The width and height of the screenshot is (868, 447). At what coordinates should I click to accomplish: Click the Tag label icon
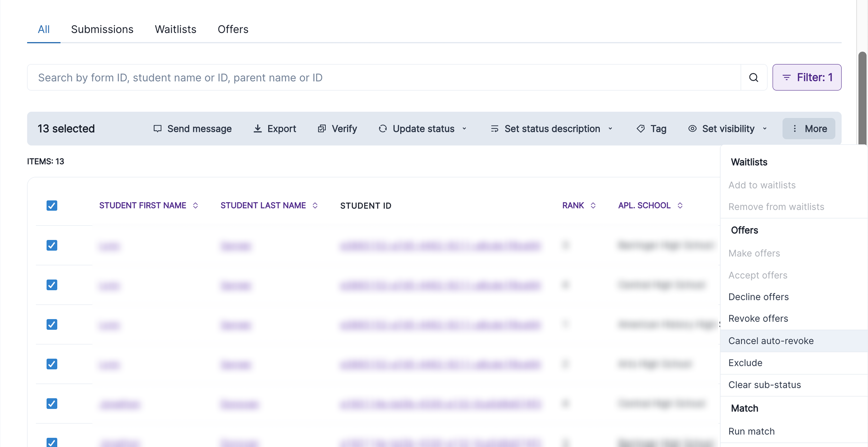(641, 129)
